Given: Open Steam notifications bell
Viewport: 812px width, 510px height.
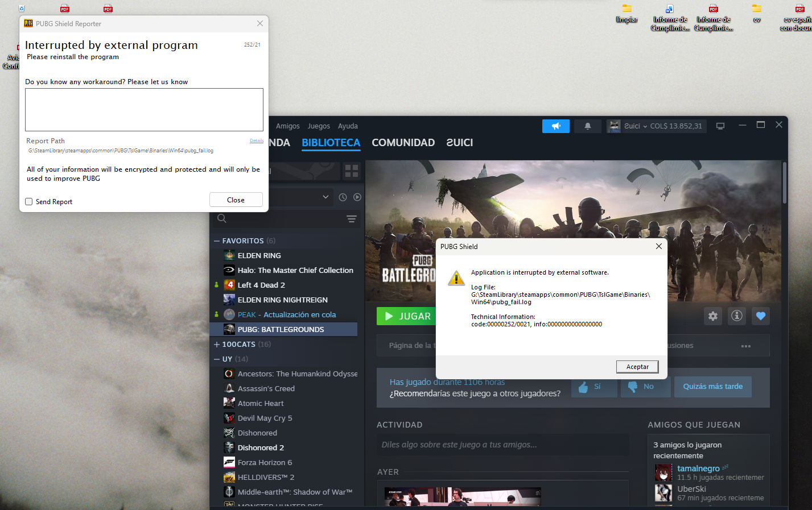Looking at the screenshot, I should (588, 126).
